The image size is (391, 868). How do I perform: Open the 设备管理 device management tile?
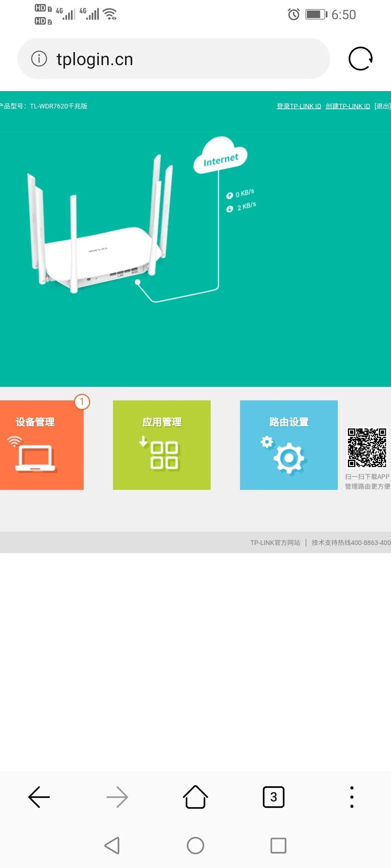coord(42,445)
